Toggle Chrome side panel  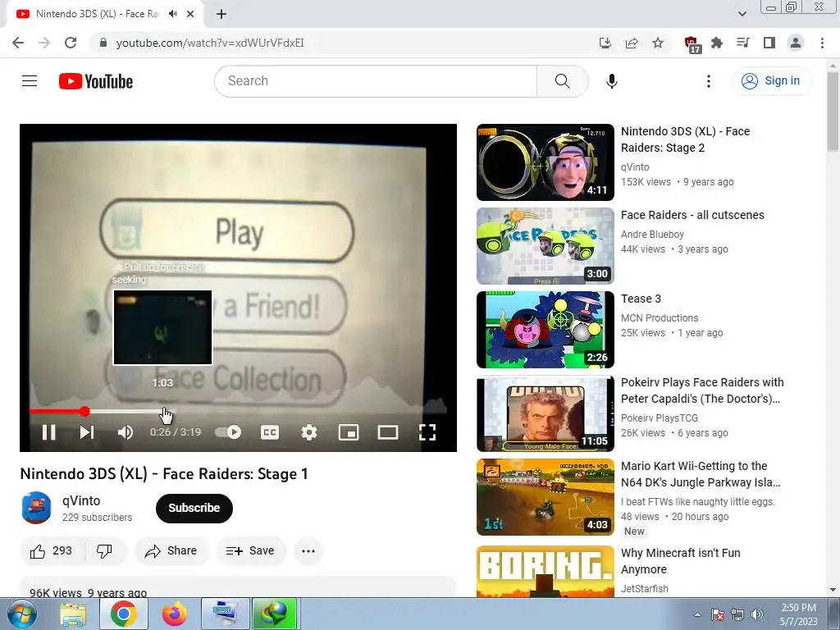[769, 43]
